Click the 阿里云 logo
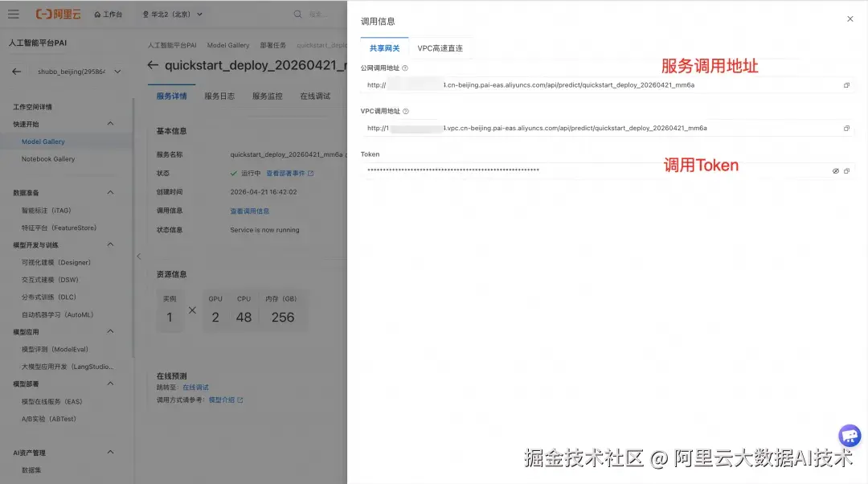Screen dimensions: 868x484 pos(58,14)
